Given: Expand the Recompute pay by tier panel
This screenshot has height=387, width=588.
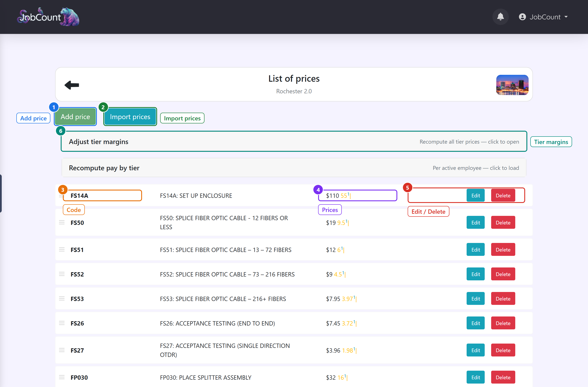Looking at the screenshot, I should [x=294, y=168].
